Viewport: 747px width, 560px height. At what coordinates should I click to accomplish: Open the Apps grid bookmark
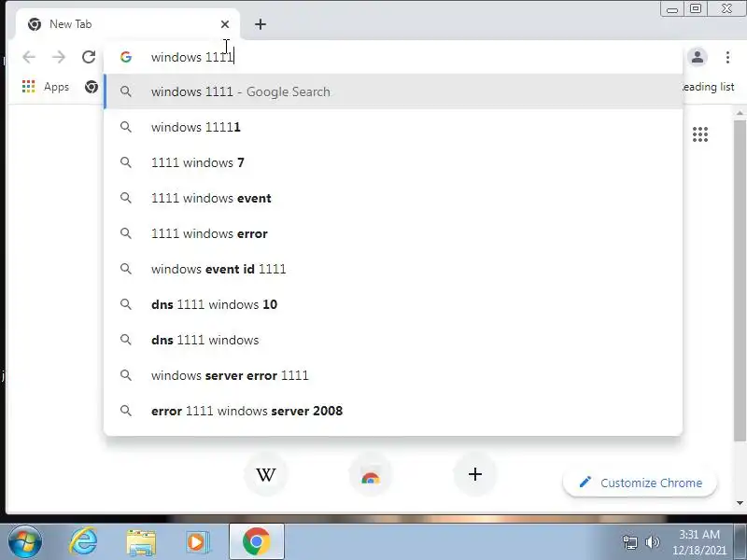pos(46,87)
